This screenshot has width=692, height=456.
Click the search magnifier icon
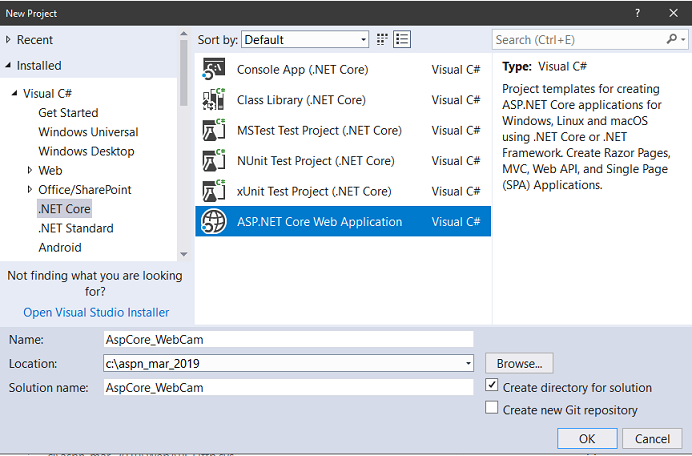click(x=671, y=39)
